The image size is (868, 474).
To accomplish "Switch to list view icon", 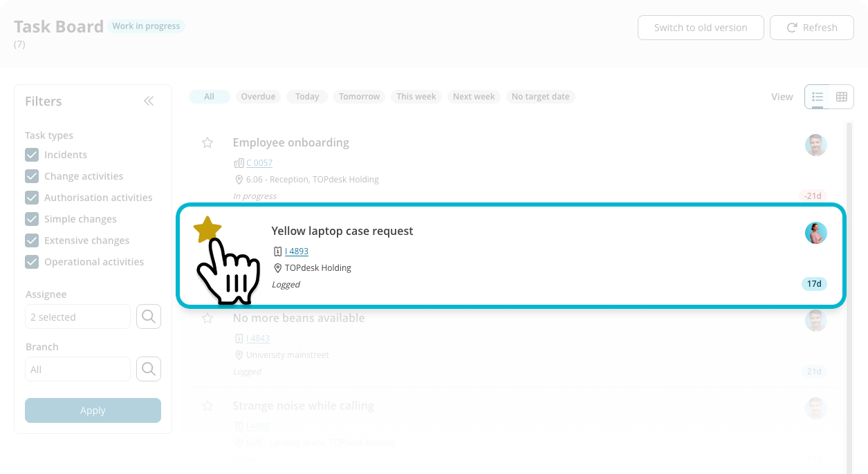I will [818, 97].
